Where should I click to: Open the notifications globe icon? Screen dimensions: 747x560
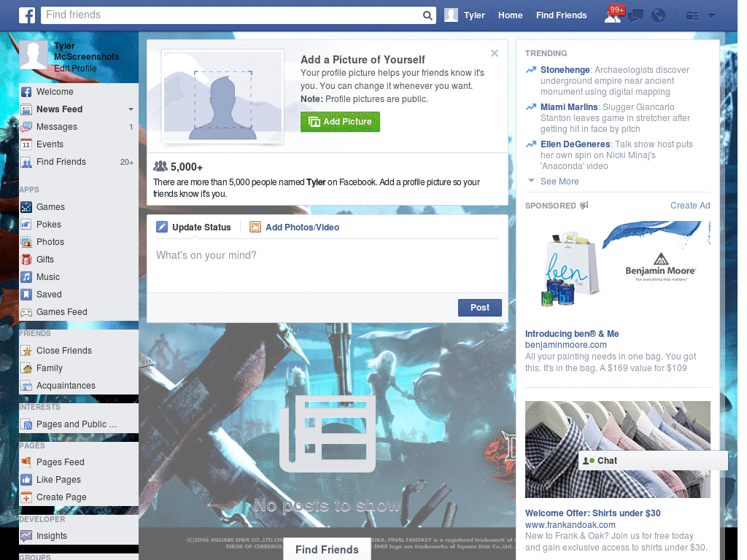pyautogui.click(x=658, y=16)
